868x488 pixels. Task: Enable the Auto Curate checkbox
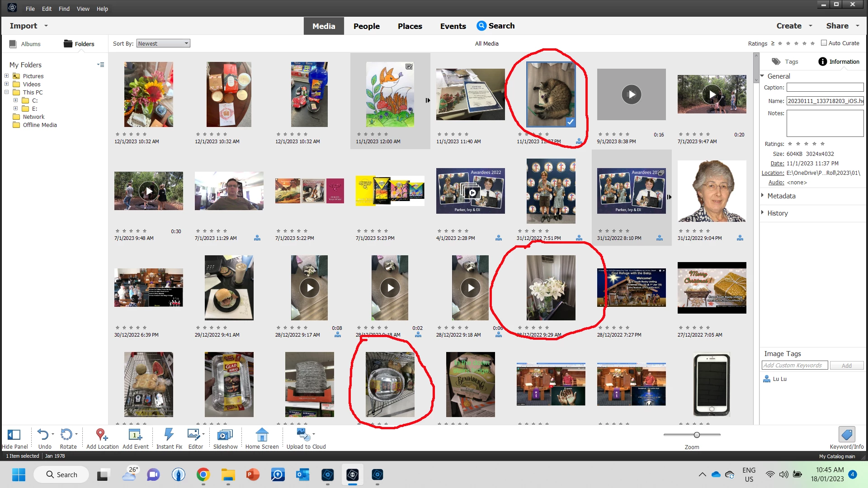click(x=824, y=43)
